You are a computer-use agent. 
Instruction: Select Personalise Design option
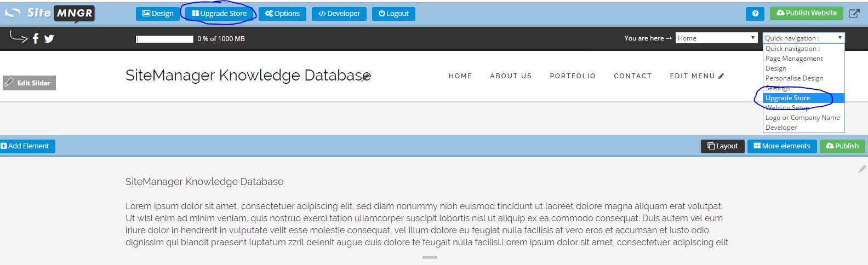point(803,78)
